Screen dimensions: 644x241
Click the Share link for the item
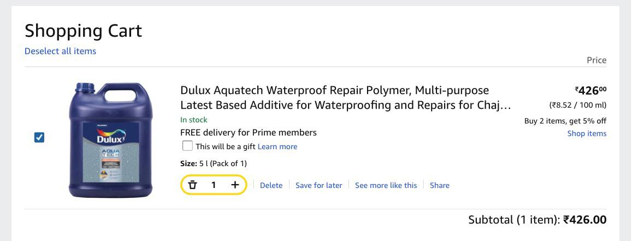click(x=439, y=185)
